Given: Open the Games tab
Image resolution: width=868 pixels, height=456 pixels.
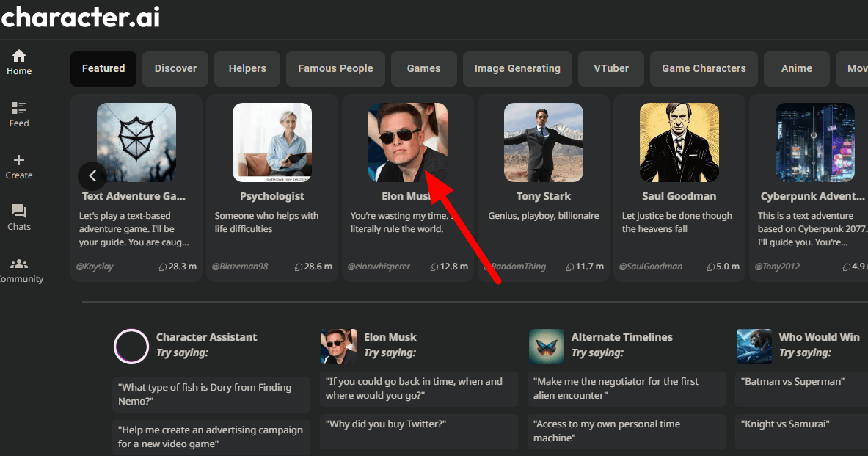Looking at the screenshot, I should (x=423, y=69).
